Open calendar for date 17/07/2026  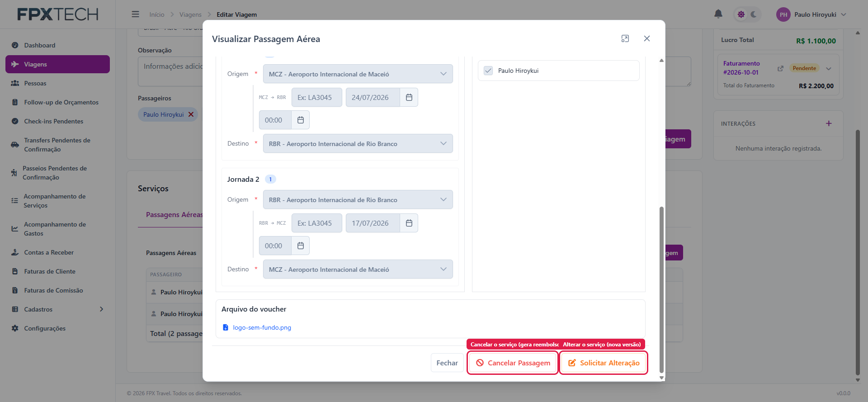[x=409, y=223]
